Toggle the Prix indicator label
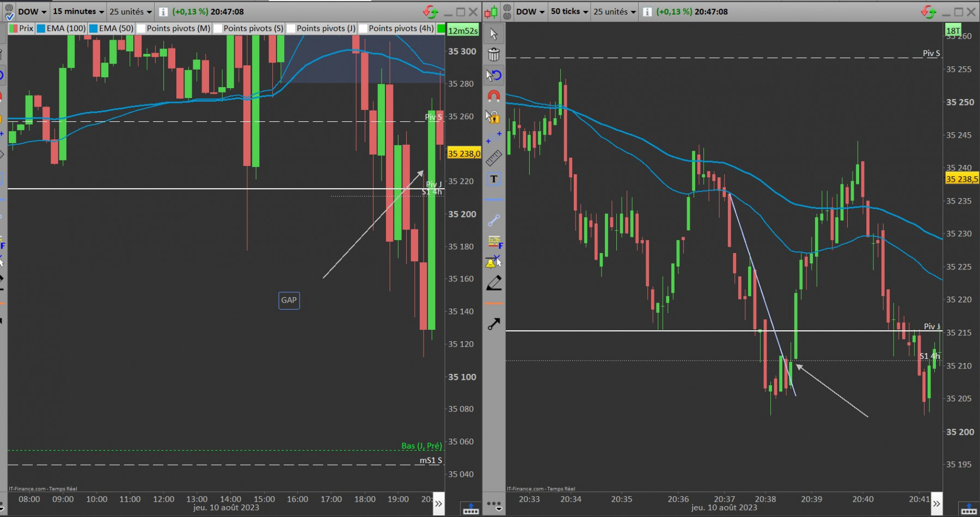This screenshot has height=517, width=980. 21,28
